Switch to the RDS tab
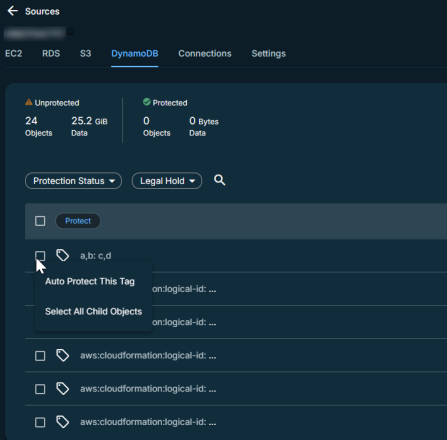The height and width of the screenshot is (440, 447). point(51,54)
